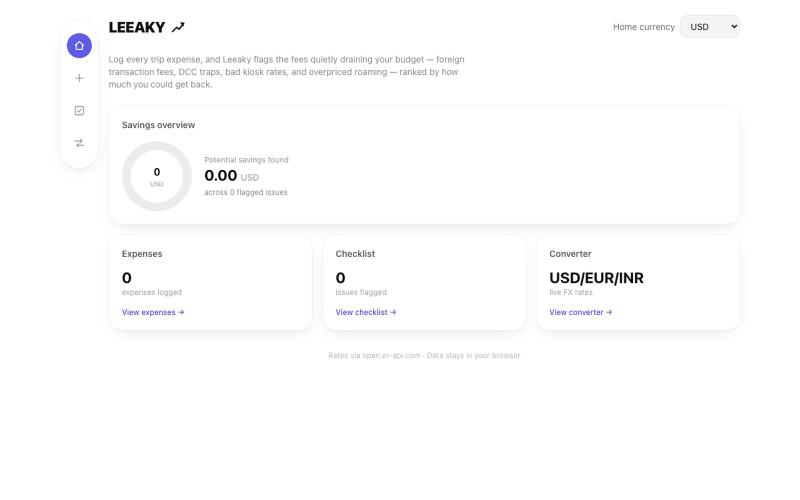Open the converter swap-arrows sidebar icon

point(79,143)
